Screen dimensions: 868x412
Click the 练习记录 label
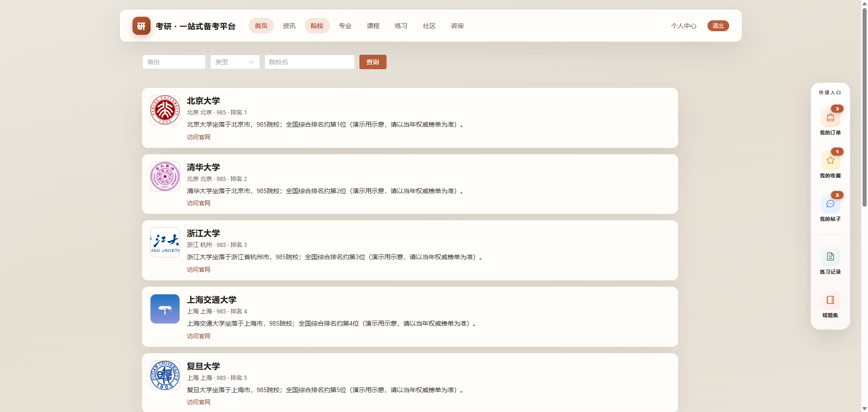click(x=830, y=272)
